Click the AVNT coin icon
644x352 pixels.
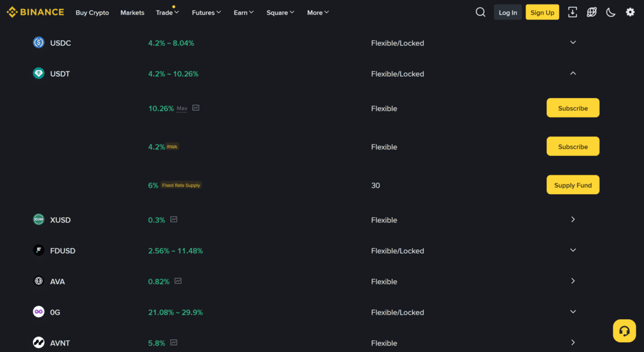39,342
